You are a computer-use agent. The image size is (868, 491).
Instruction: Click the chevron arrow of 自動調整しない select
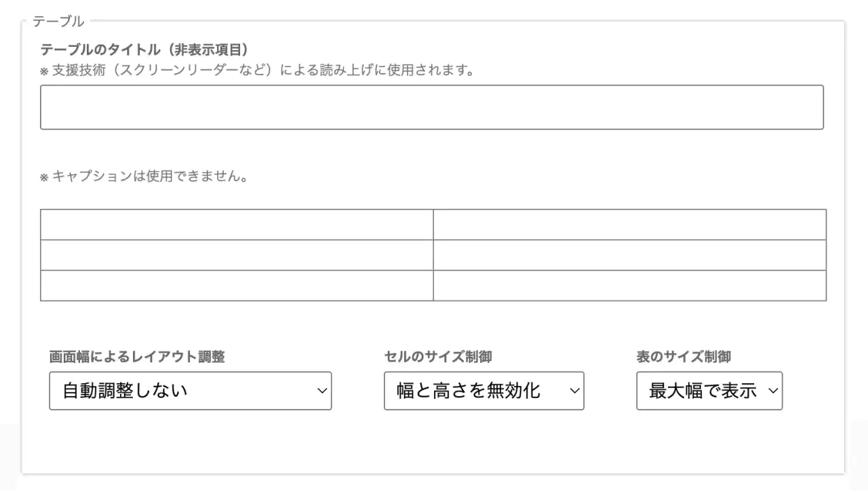(x=322, y=391)
